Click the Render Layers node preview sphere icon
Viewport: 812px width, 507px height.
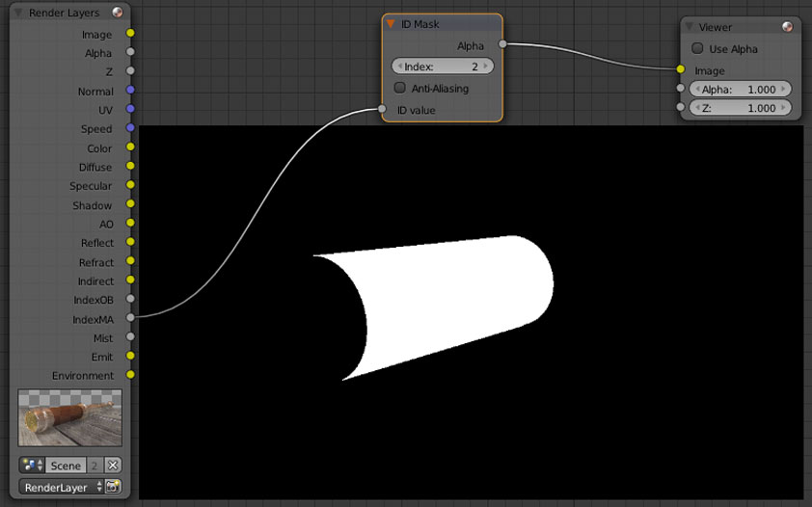click(118, 13)
